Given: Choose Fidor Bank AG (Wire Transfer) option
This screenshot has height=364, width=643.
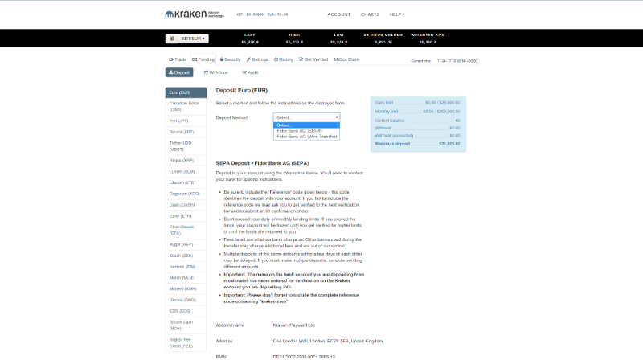Looking at the screenshot, I should click(306, 137).
